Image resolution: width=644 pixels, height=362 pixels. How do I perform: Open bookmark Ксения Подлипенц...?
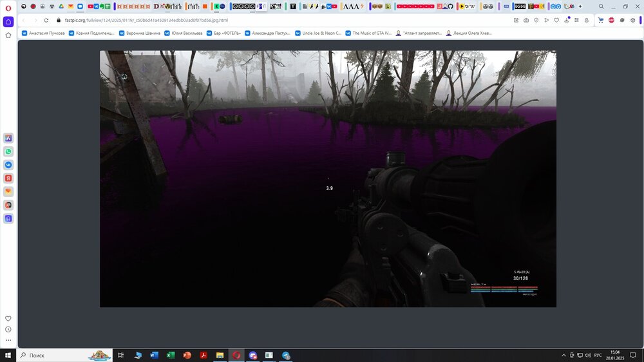[91, 33]
